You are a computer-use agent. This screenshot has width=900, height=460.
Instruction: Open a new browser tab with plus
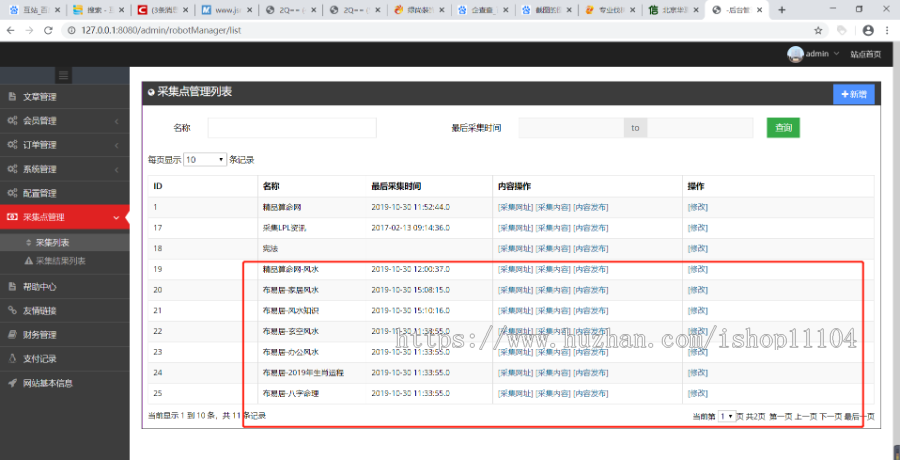(782, 10)
